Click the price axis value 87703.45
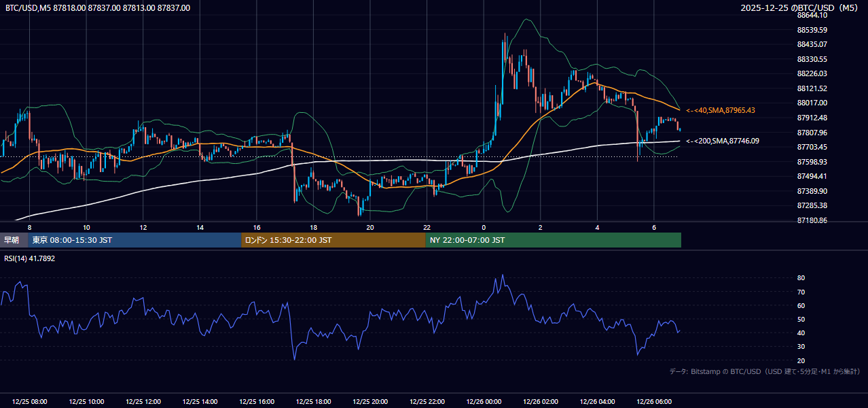The image size is (868, 408). click(x=812, y=147)
